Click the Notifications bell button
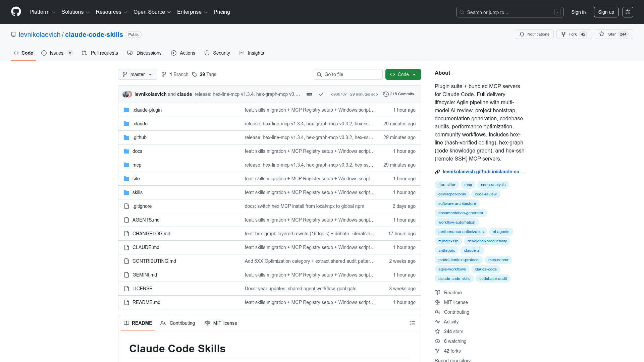Viewport: 644px width, 362px height. click(x=534, y=34)
